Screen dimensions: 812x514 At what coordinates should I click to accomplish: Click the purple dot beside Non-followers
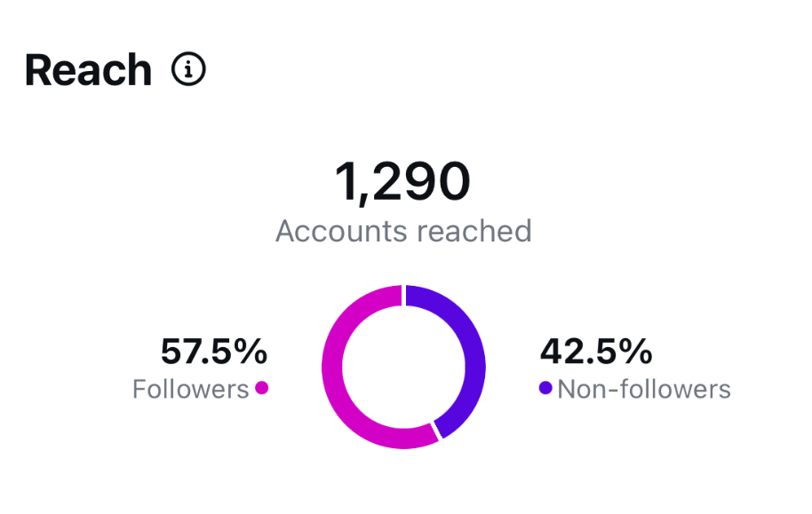coord(545,388)
